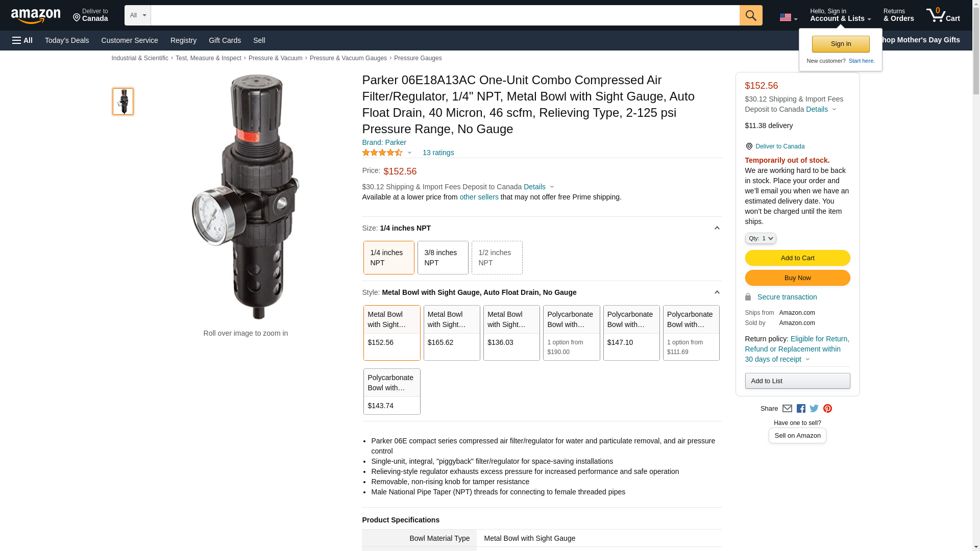Select the 3/8 inches NPT size

(443, 258)
